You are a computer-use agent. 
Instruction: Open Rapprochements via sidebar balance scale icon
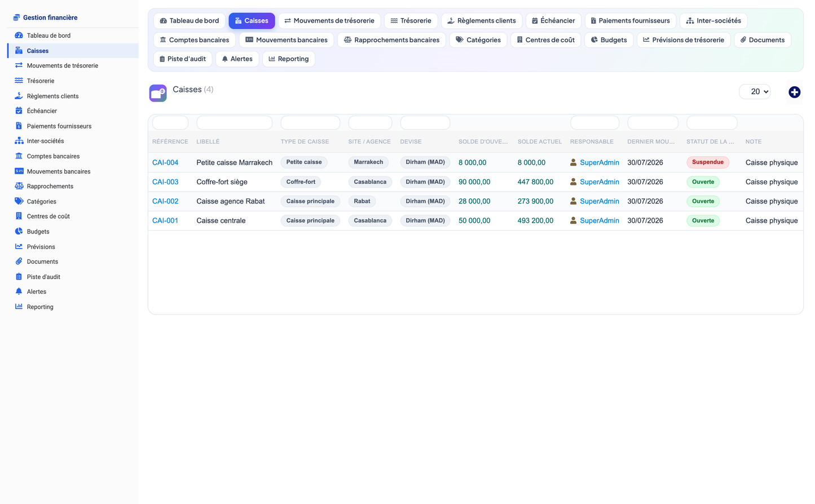[19, 186]
